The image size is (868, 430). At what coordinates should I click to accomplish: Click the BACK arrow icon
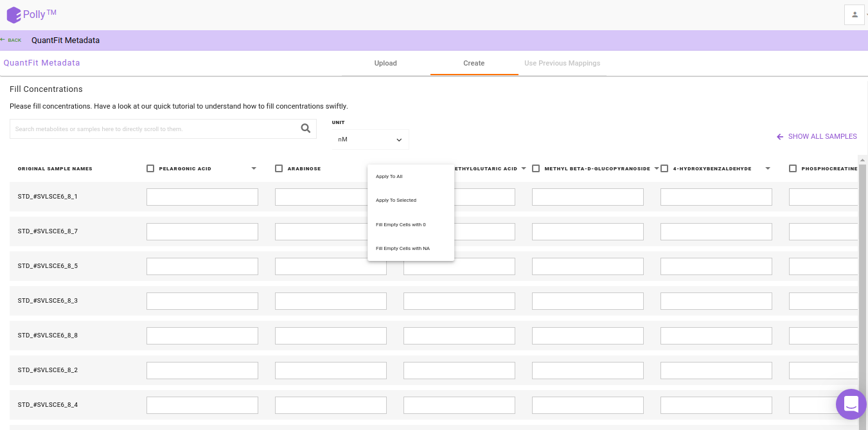(3, 40)
